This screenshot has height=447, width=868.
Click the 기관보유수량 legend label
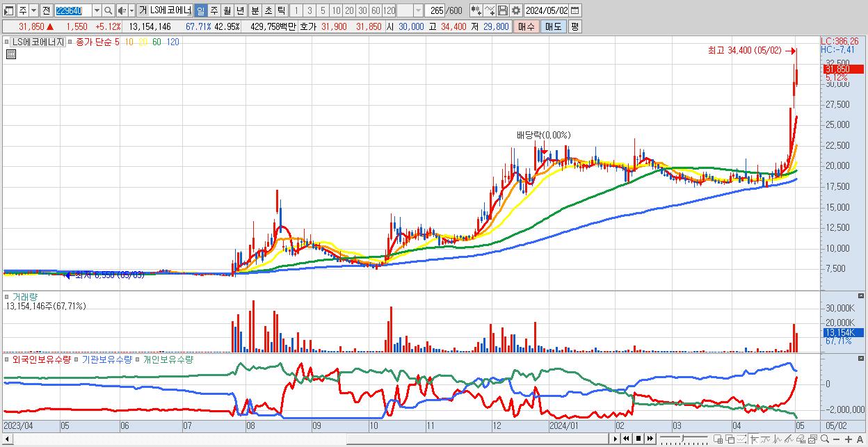107,359
